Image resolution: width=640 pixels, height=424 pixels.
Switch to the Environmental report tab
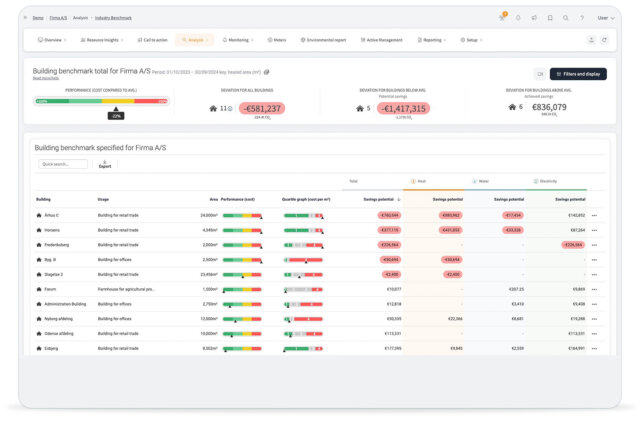tap(320, 40)
